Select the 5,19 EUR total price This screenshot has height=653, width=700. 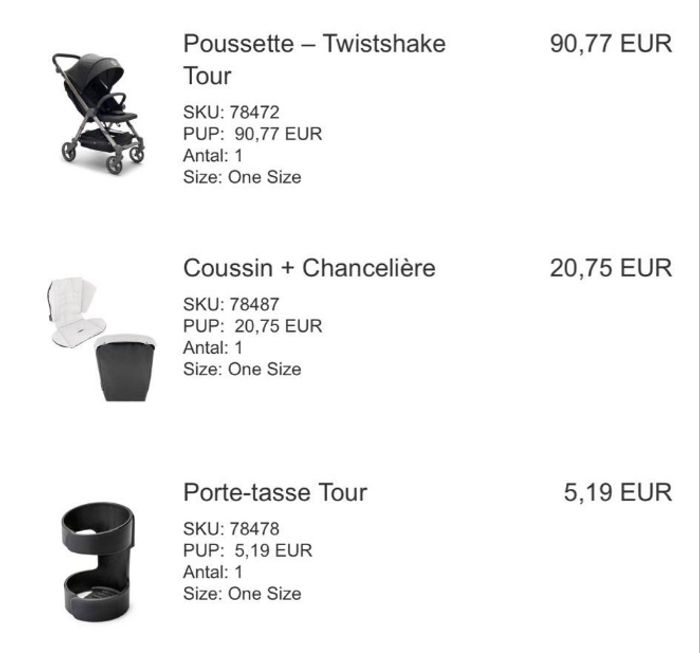pos(618,492)
